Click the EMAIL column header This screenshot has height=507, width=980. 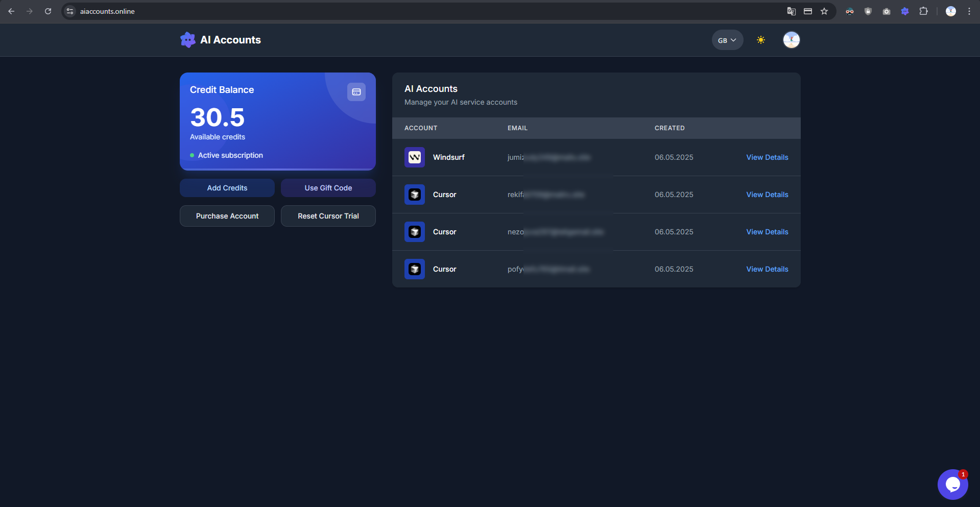click(517, 128)
